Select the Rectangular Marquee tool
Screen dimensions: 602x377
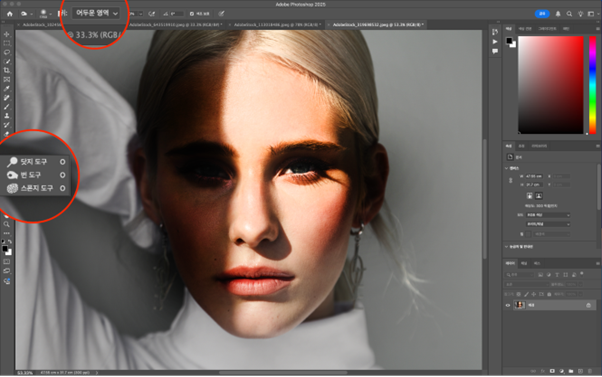click(x=7, y=43)
